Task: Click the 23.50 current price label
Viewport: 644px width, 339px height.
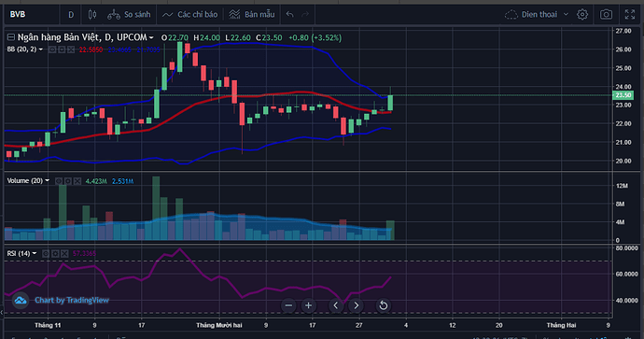Action: coord(623,95)
